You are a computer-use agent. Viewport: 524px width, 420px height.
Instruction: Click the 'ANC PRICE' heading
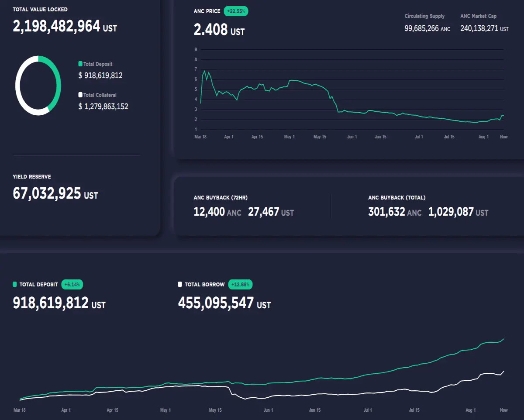coord(207,11)
